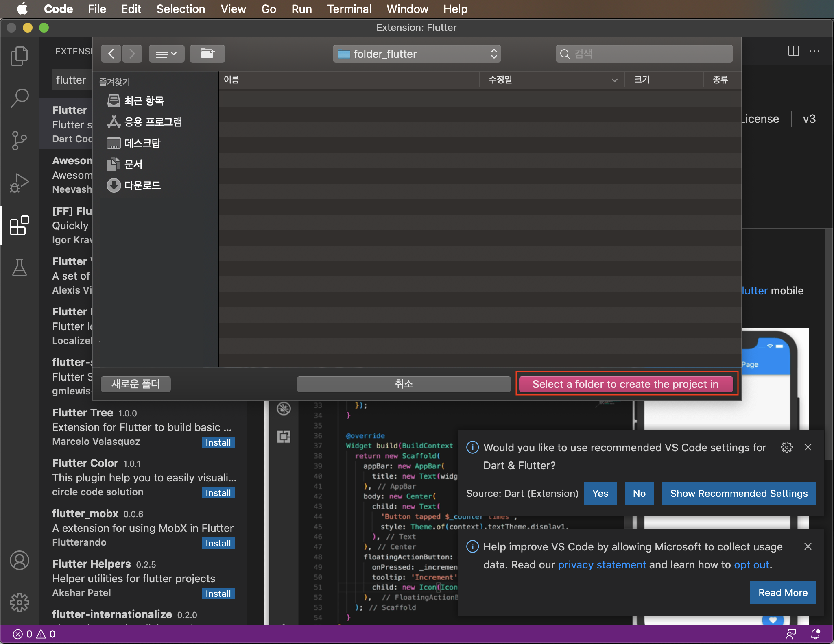Click Show Recommended Settings button

point(739,494)
